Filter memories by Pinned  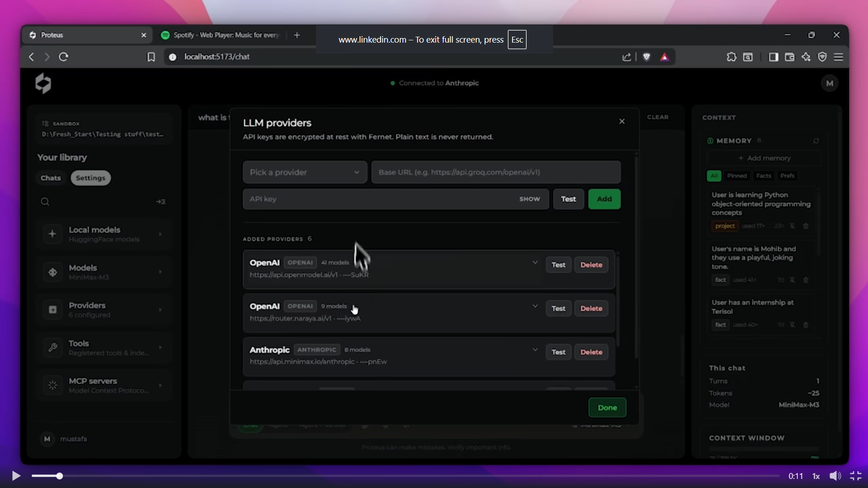pos(737,176)
